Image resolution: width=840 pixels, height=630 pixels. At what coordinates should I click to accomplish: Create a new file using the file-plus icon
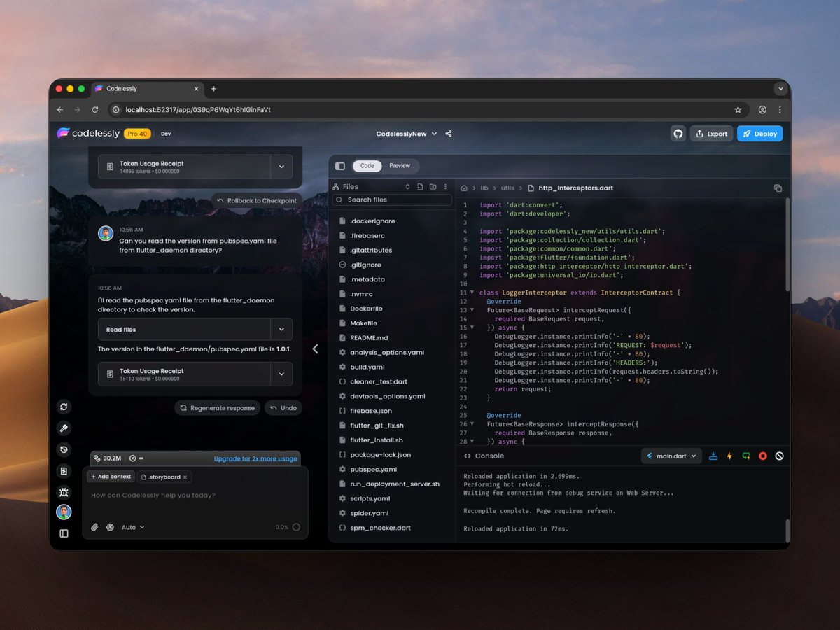(420, 187)
